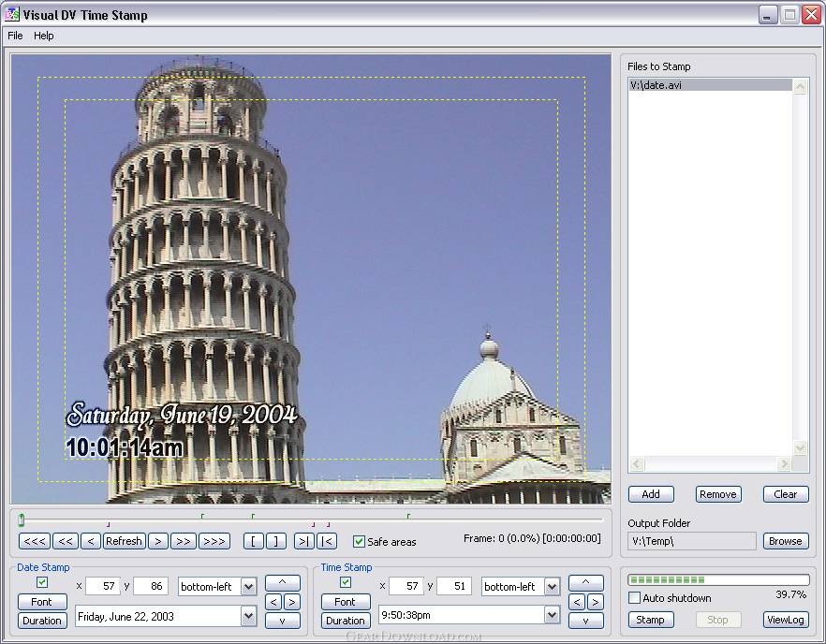Expand Date Stamp bottom-left position dropdown
The height and width of the screenshot is (644, 826).
coord(249,586)
